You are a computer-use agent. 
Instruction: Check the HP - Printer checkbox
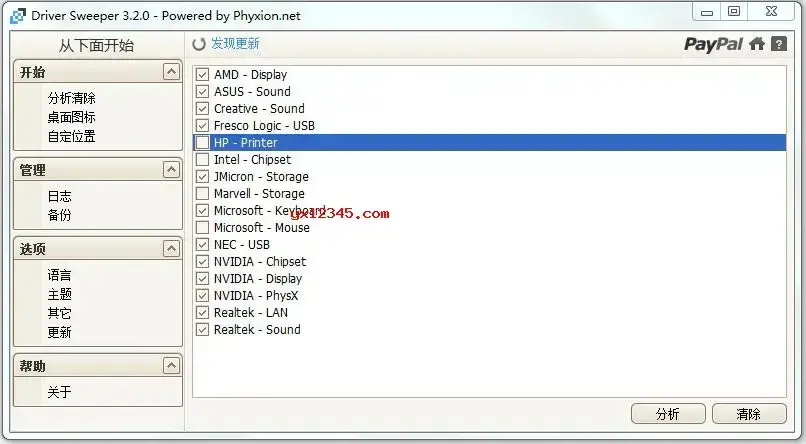pyautogui.click(x=203, y=142)
